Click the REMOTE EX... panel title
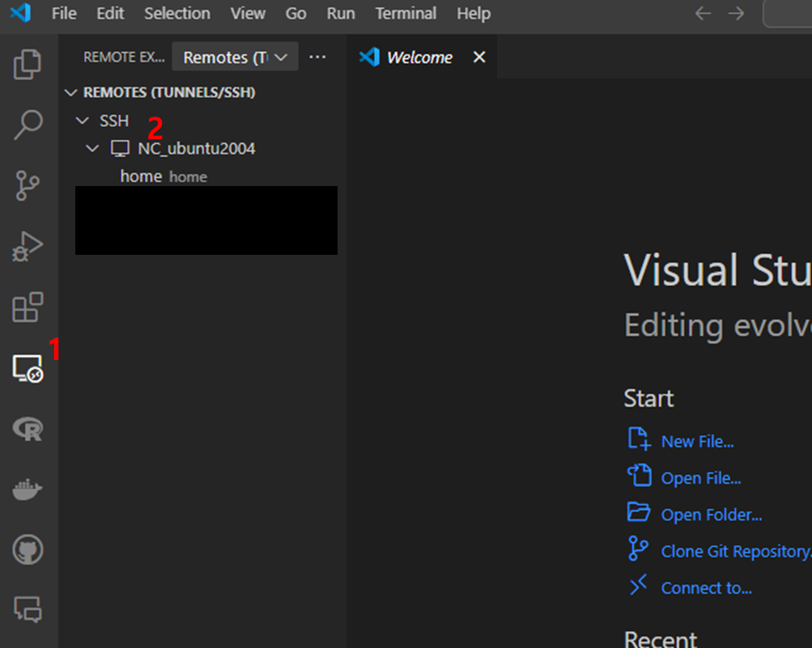Screen dimensions: 812x648 [x=125, y=57]
